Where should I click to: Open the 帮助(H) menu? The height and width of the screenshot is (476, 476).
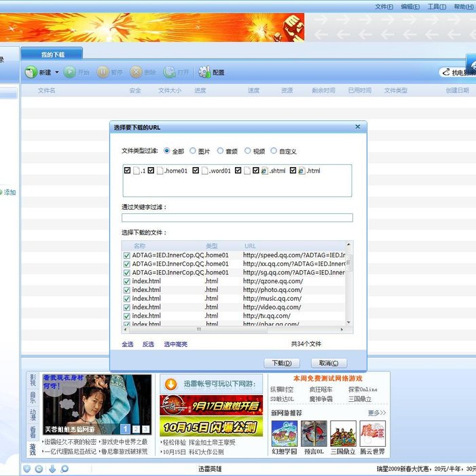click(x=464, y=6)
